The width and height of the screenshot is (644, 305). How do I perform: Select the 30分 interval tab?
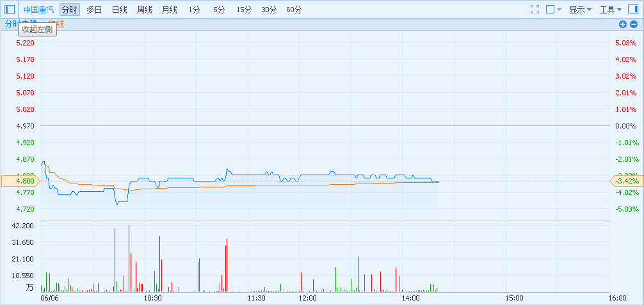(x=269, y=10)
